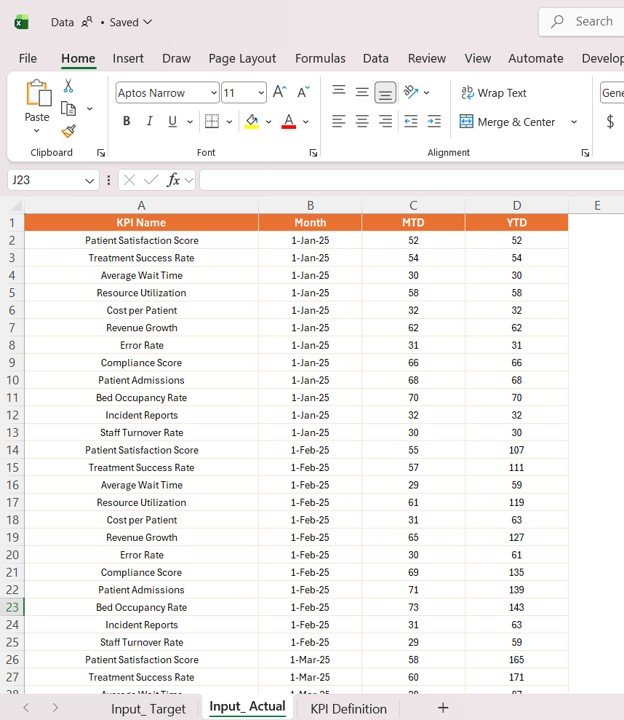
Task: Select the Format Painter brush
Action: pyautogui.click(x=68, y=131)
